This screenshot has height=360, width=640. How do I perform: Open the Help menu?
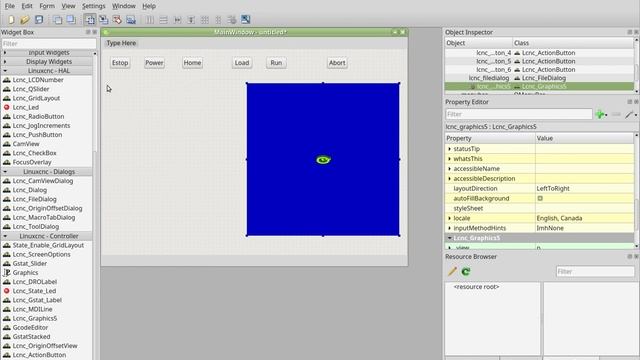click(149, 6)
